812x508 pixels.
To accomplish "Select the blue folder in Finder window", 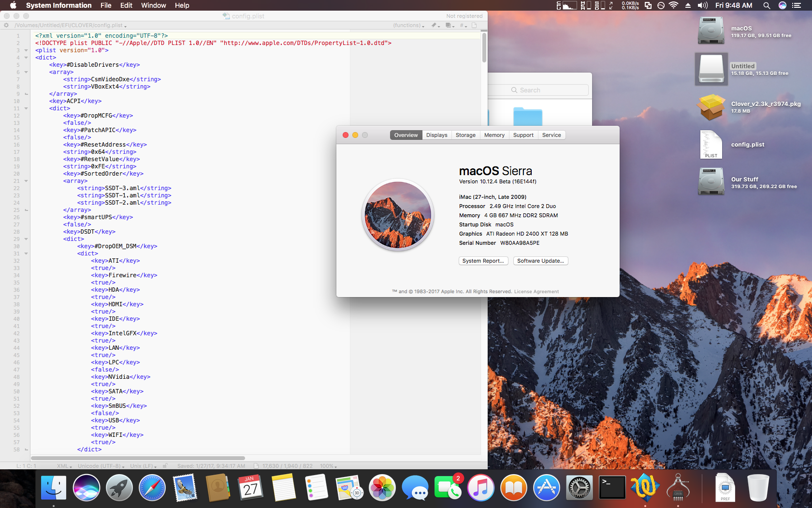I will coord(527,117).
